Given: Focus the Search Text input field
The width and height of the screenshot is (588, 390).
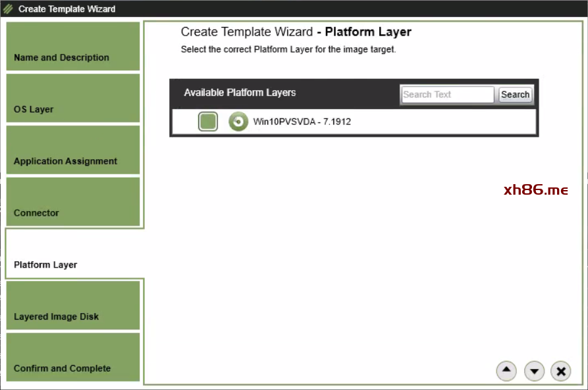Looking at the screenshot, I should click(447, 95).
